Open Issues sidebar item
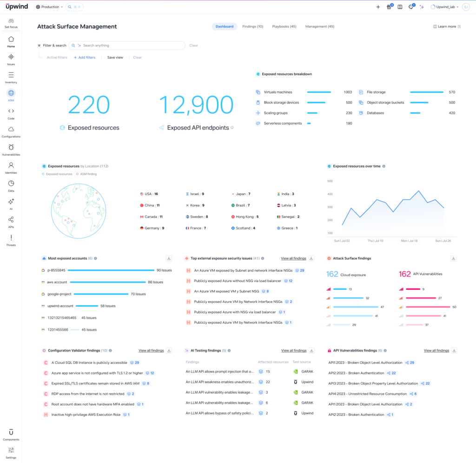476x463 pixels. tap(11, 60)
